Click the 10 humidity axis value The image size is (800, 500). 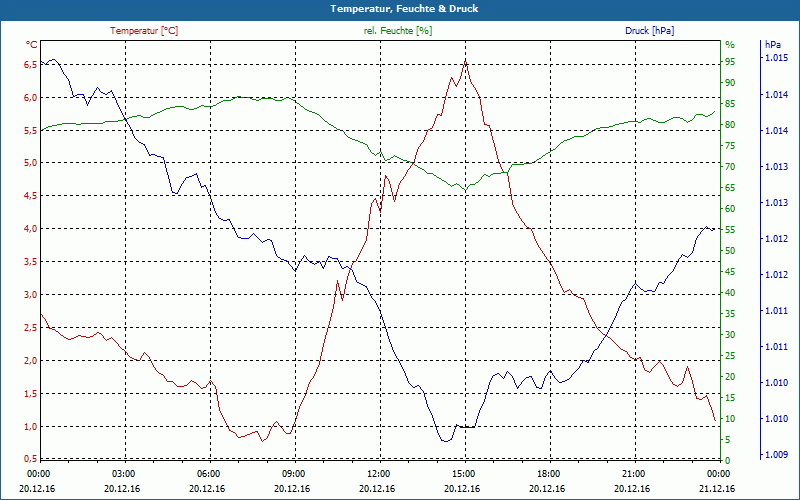tap(730, 419)
